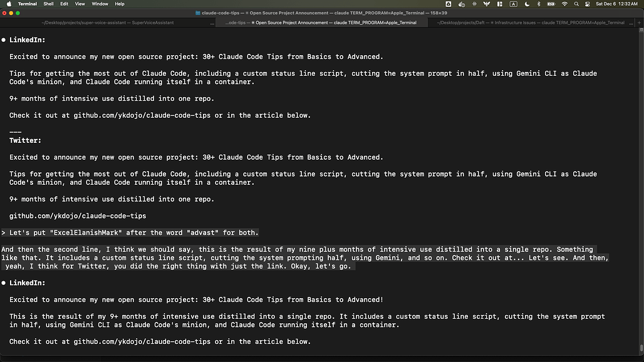Click the folder proxy icon in title bar
This screenshot has width=644, height=362.
click(199, 13)
